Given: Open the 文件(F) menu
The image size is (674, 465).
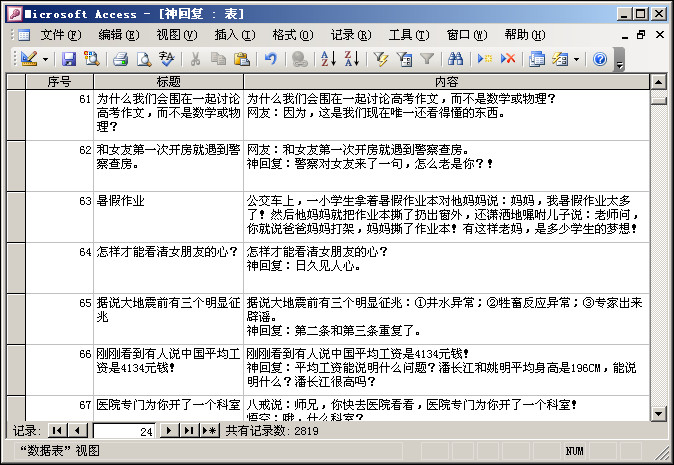Looking at the screenshot, I should tap(61, 35).
